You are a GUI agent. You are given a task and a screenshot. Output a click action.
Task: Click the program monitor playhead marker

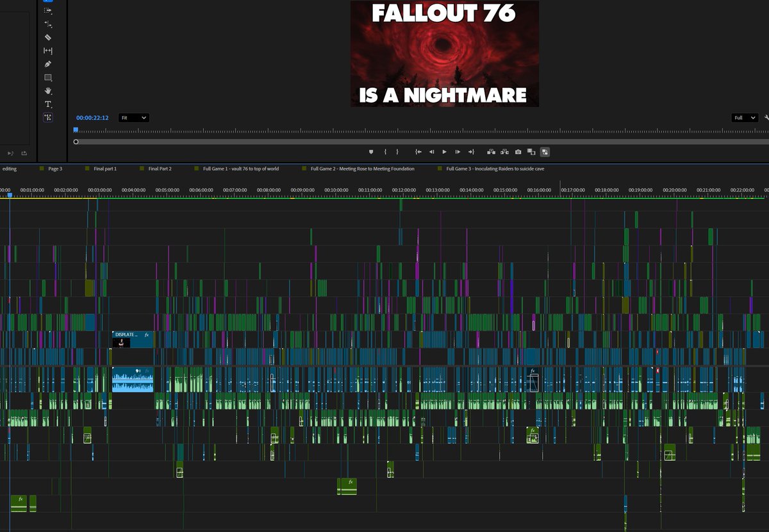76,130
